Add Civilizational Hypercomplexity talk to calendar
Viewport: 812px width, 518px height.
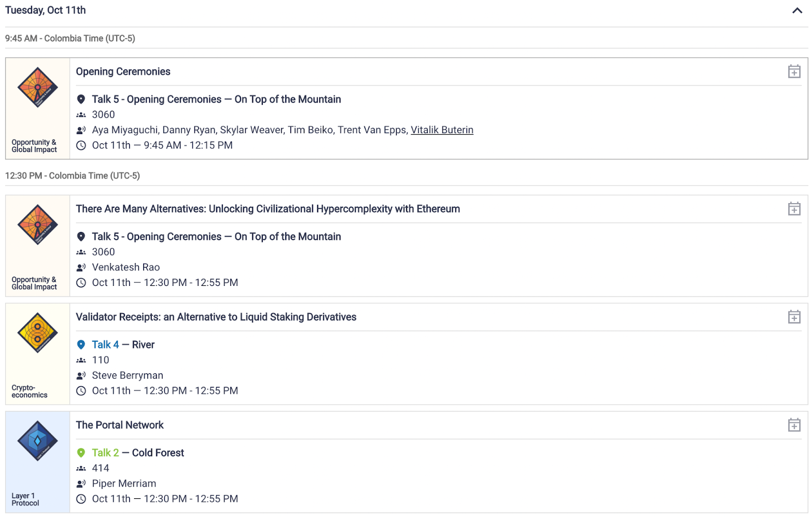(x=794, y=209)
